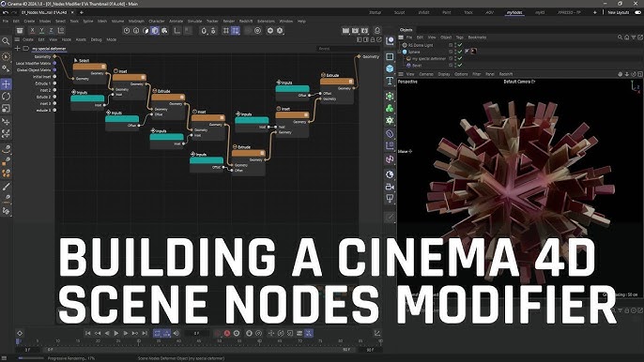
Task: Click progressive rendering progress bar
Action: click(x=32, y=358)
